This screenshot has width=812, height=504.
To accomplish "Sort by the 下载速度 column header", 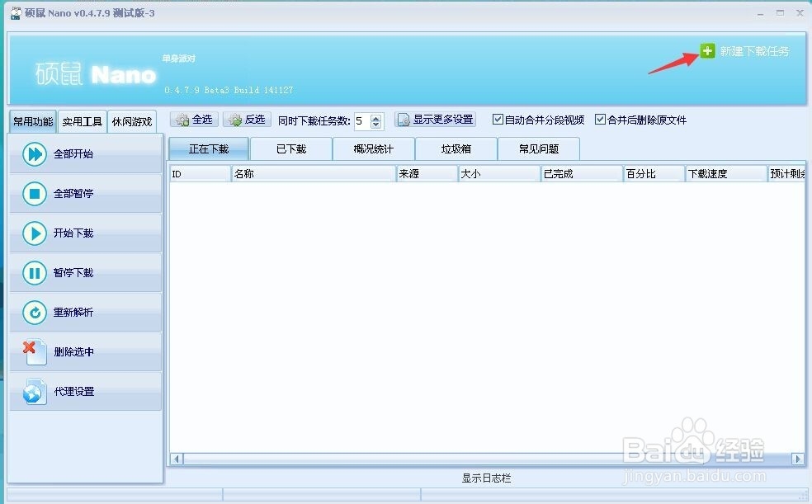I will 726,174.
